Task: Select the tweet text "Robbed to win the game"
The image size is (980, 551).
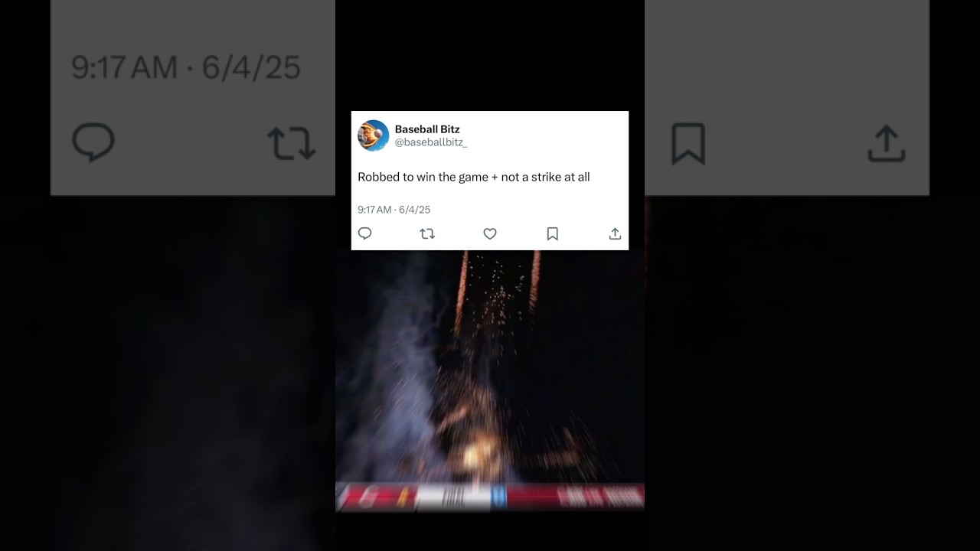Action: (423, 177)
